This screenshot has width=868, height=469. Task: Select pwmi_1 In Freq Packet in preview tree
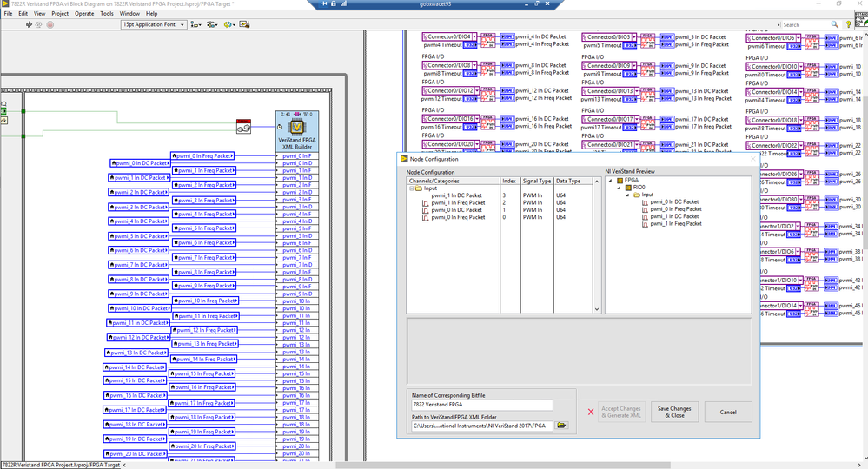676,223
